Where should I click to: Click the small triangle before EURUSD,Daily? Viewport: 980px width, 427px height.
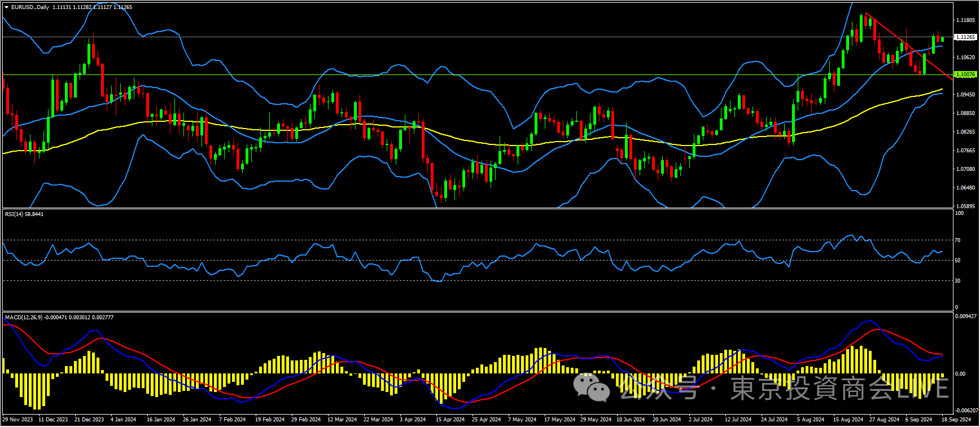click(6, 7)
